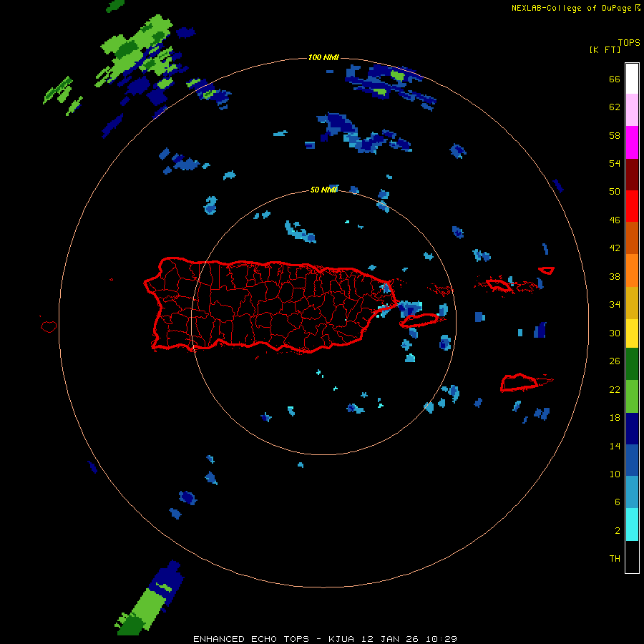Click the gold legend swatch
644x644 pixels.
point(632,303)
